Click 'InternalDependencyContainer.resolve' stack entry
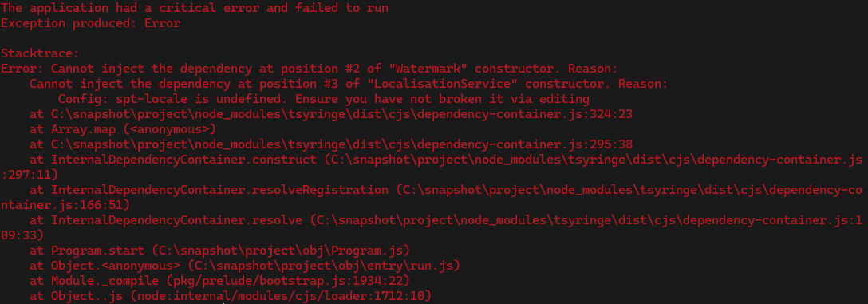868x304 pixels. coord(446,220)
